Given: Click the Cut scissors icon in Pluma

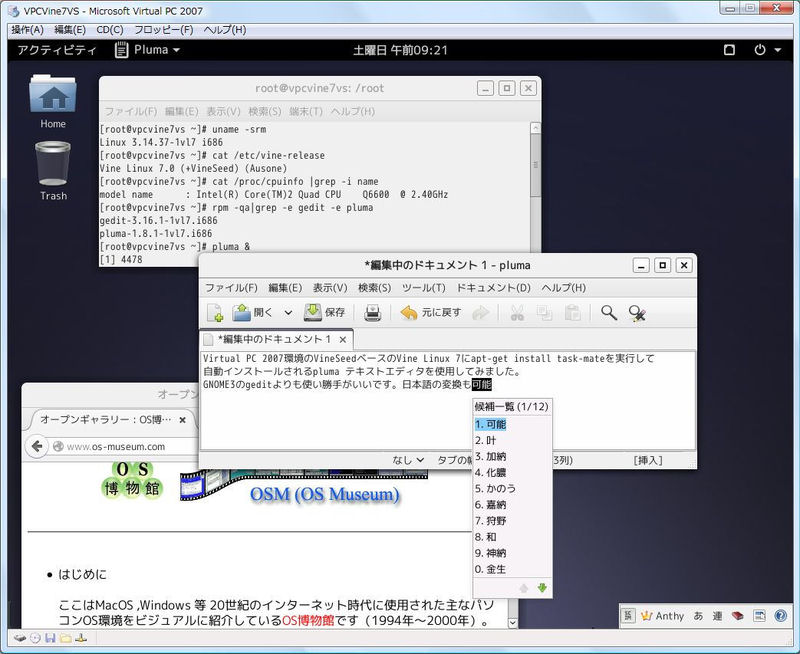Looking at the screenshot, I should click(x=517, y=313).
